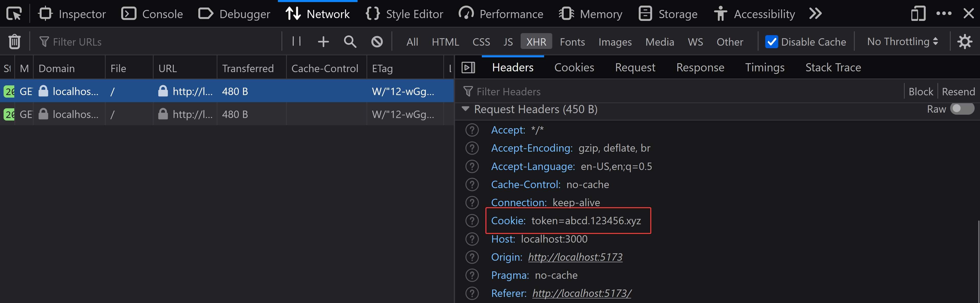Image resolution: width=980 pixels, height=303 pixels.
Task: Switch to the Performance panel
Action: pyautogui.click(x=501, y=14)
